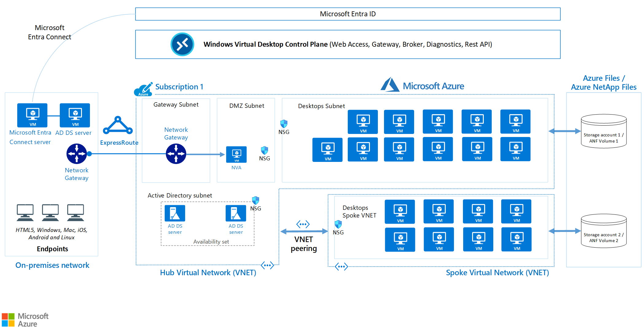Select the Desktops Spoke VNET label
The image size is (644, 329).
click(359, 212)
